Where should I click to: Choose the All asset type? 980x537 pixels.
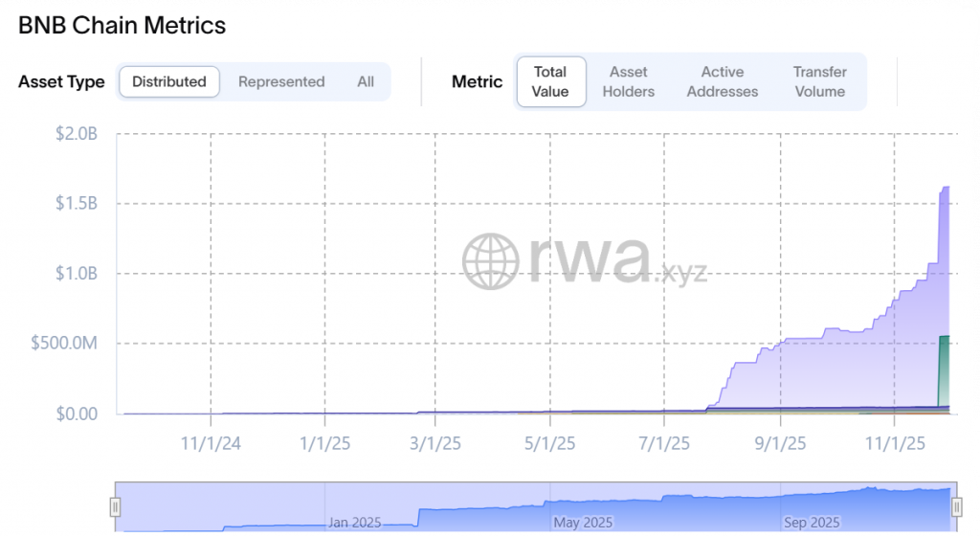point(366,82)
